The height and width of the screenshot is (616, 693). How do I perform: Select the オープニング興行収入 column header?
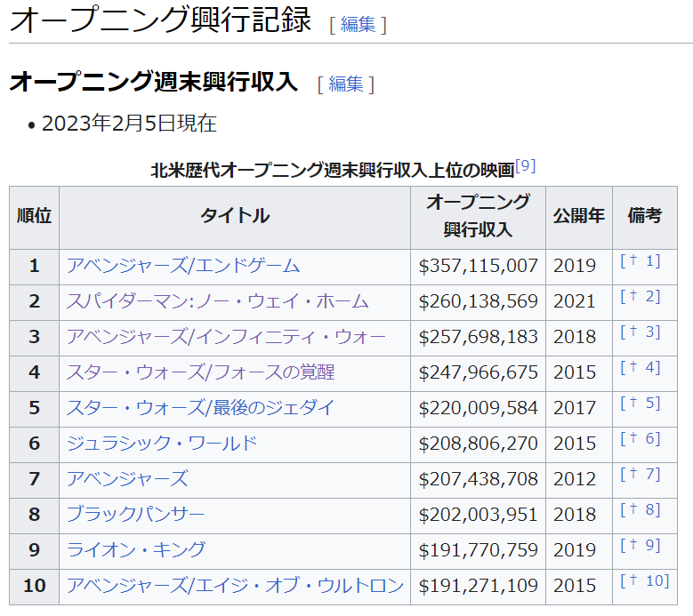pyautogui.click(x=478, y=216)
